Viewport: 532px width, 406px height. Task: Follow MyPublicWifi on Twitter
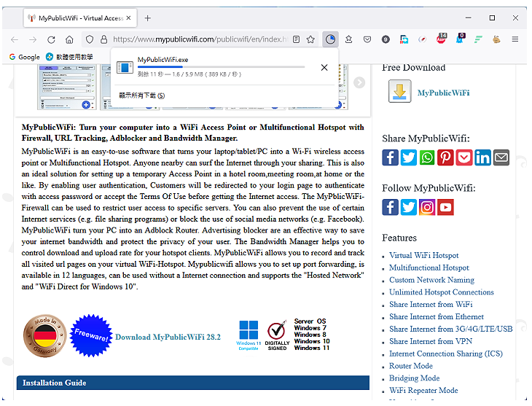(x=409, y=207)
